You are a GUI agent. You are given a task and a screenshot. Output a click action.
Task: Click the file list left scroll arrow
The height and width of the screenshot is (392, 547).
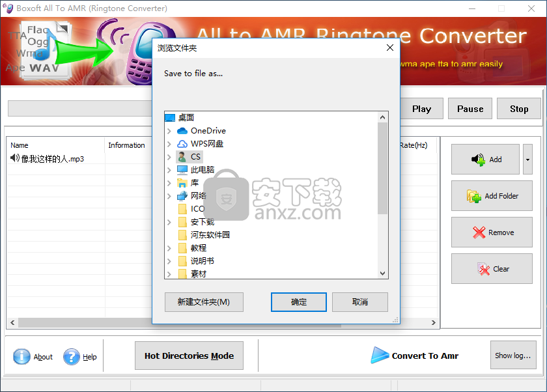(x=12, y=322)
